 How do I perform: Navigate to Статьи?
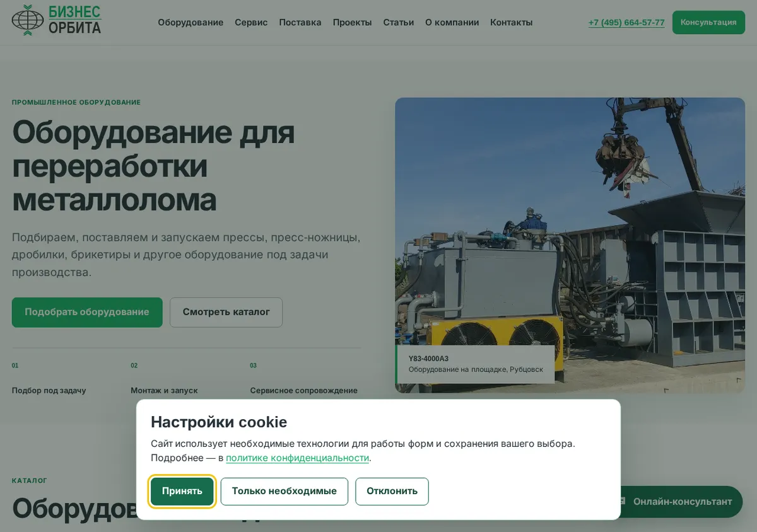pos(399,22)
